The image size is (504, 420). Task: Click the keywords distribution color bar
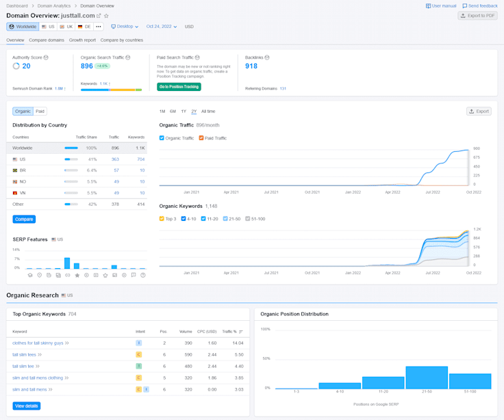(x=111, y=90)
